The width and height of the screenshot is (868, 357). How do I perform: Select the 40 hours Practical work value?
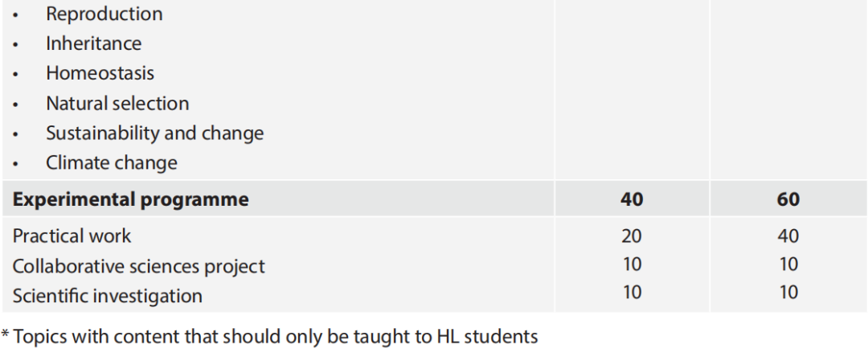click(788, 236)
